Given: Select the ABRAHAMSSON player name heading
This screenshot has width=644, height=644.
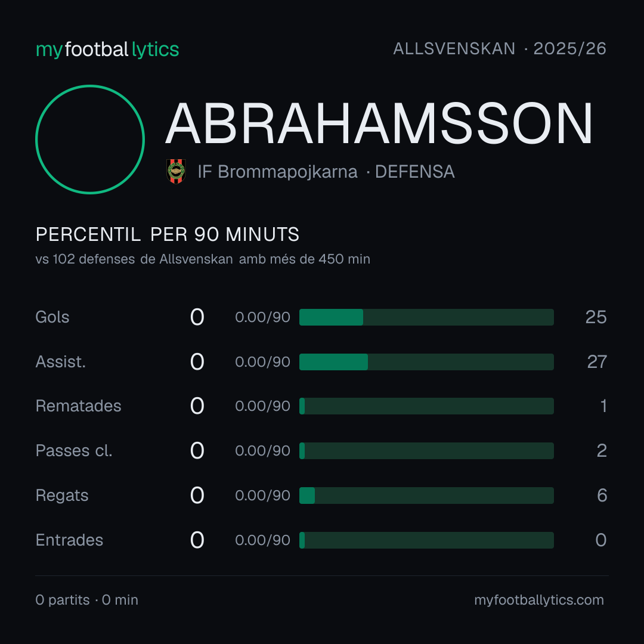Looking at the screenshot, I should [379, 123].
